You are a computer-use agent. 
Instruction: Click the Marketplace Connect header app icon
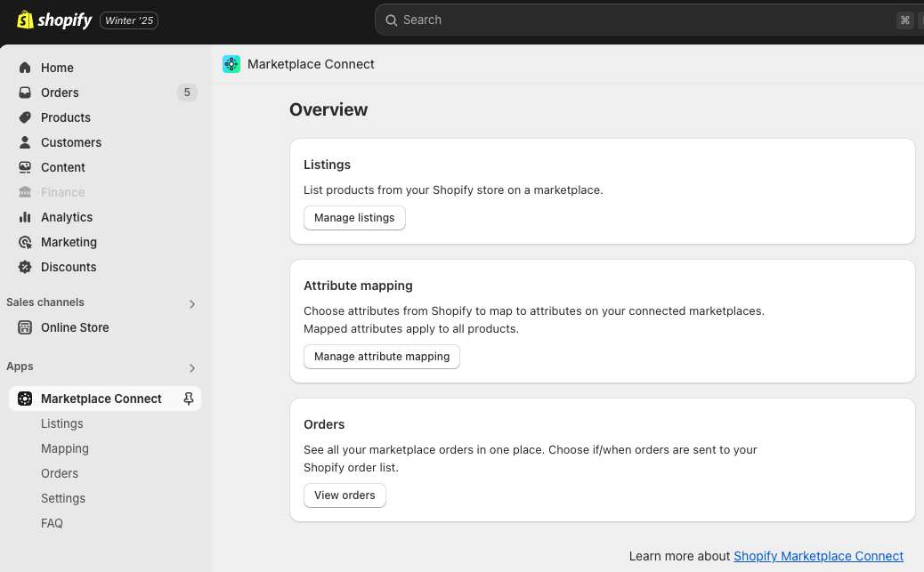pos(231,64)
